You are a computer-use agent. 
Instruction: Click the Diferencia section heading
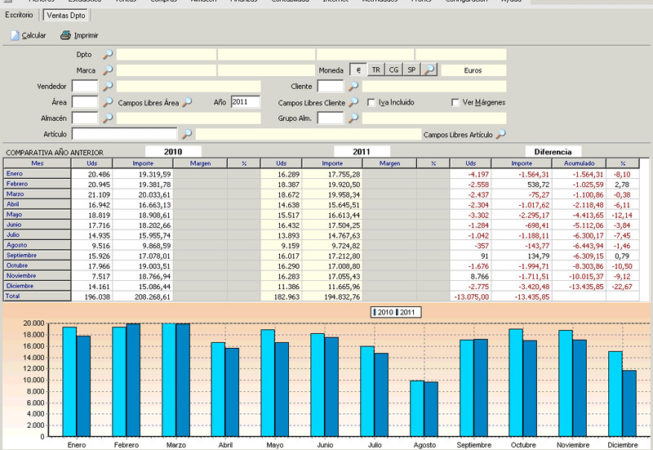553,152
